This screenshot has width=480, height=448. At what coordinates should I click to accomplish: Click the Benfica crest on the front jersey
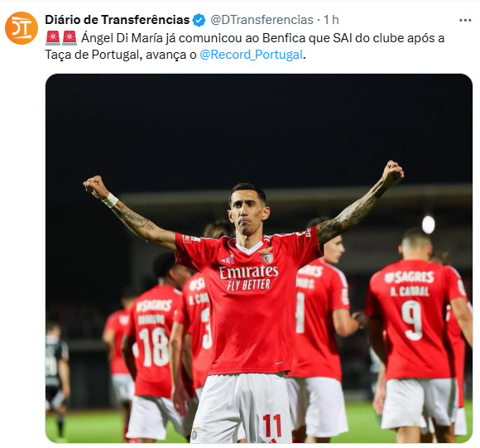[x=266, y=255]
